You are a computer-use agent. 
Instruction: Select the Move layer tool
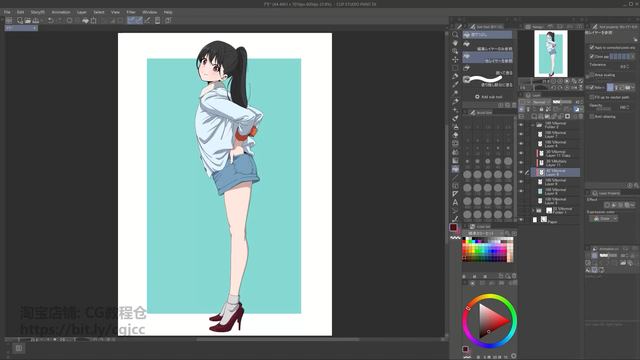tap(455, 60)
